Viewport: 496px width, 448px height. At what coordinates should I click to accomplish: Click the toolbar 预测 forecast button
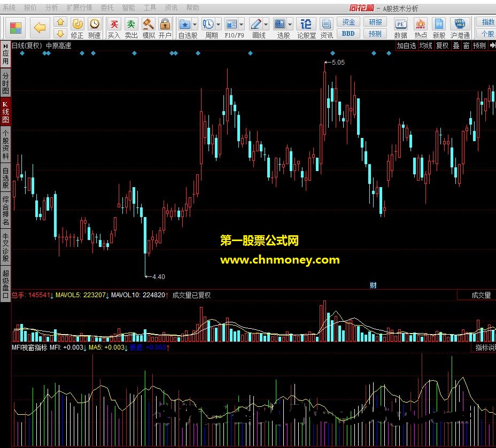coord(375,33)
